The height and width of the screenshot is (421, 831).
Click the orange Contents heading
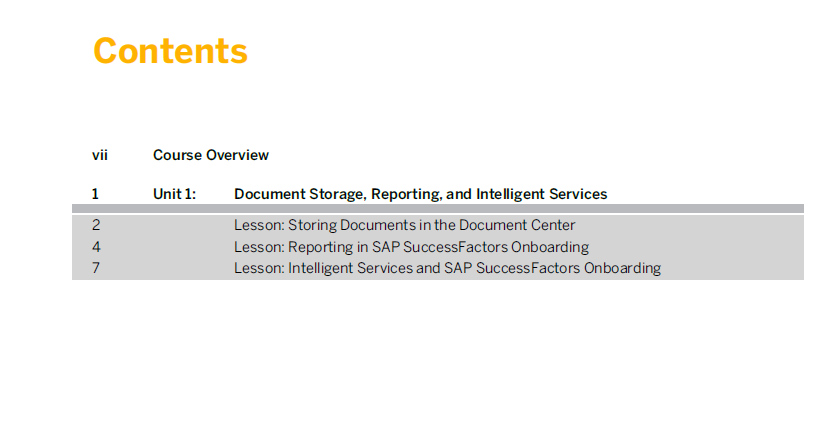point(170,51)
